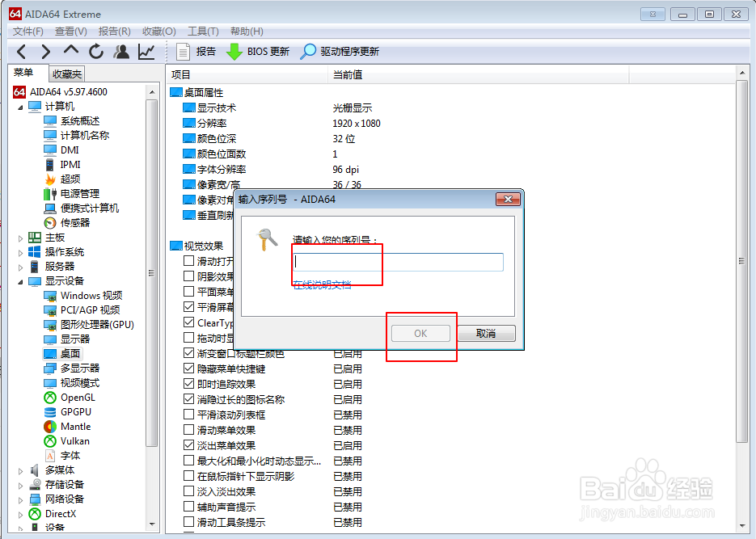This screenshot has height=539, width=756.
Task: Switch to the 收藏夹 tab
Action: [x=67, y=74]
